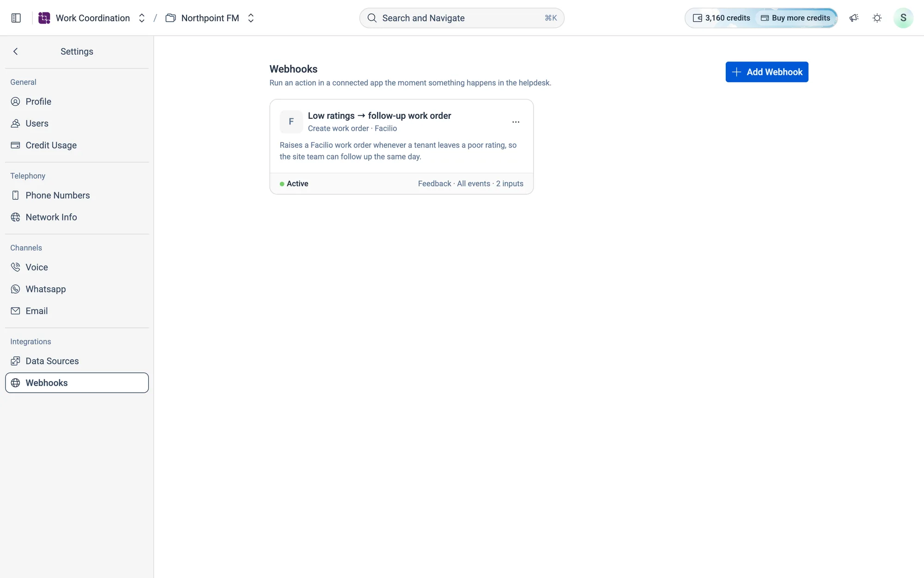Viewport: 924px width, 578px height.
Task: Click Create work order · Facilio subtitle
Action: point(352,129)
